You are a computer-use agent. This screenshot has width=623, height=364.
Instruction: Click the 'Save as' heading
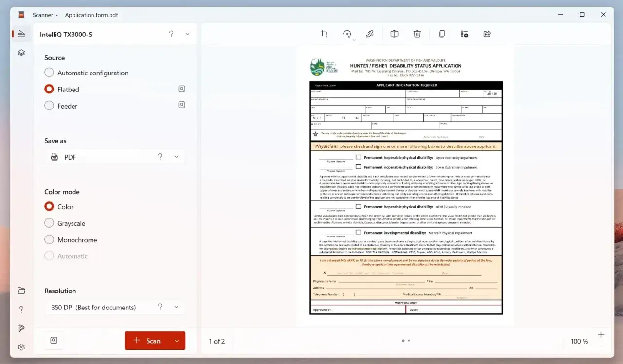(x=55, y=141)
